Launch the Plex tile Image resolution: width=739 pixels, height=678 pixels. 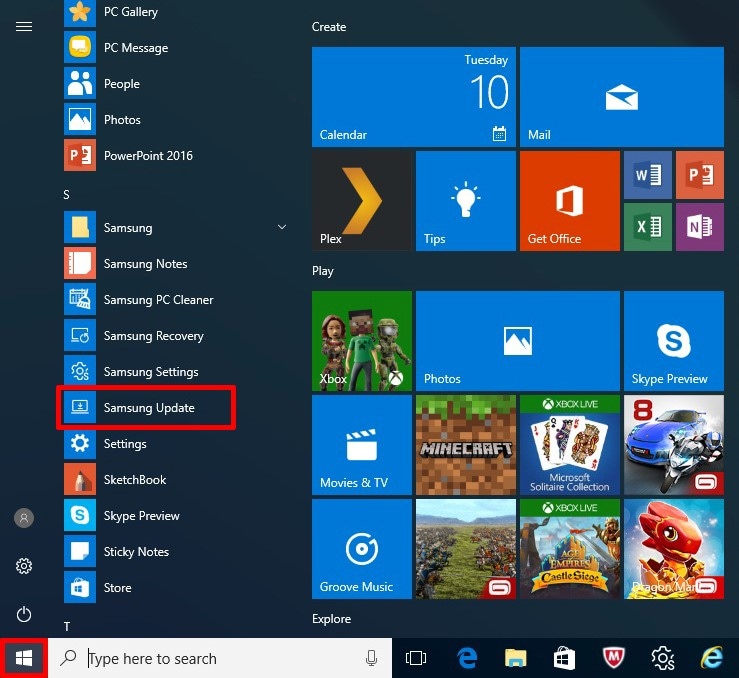(x=361, y=201)
